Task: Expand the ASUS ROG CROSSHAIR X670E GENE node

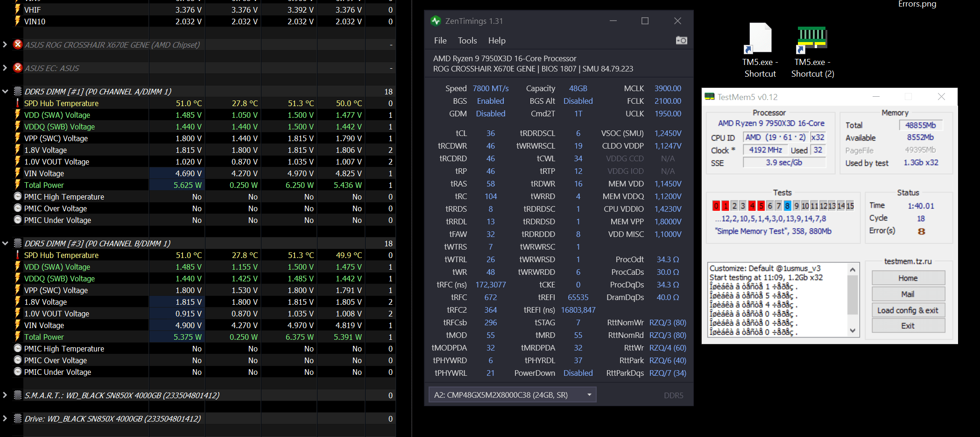Action: (x=5, y=44)
